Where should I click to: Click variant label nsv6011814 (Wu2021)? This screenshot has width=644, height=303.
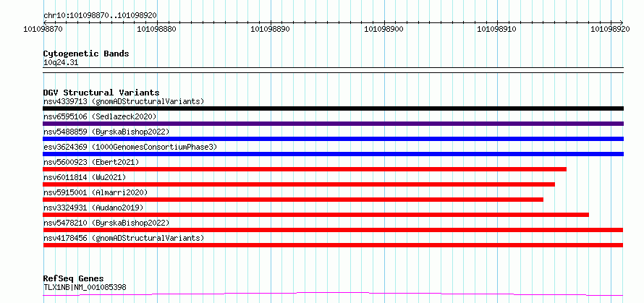coord(85,177)
